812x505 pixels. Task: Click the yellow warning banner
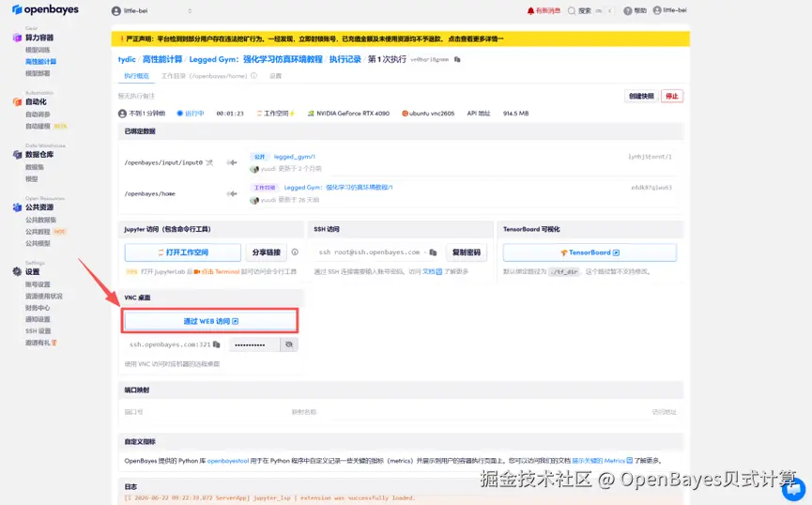pos(400,38)
